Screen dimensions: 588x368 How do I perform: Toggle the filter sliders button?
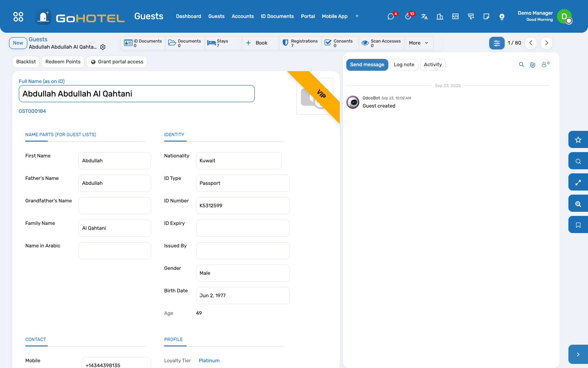[x=497, y=43]
